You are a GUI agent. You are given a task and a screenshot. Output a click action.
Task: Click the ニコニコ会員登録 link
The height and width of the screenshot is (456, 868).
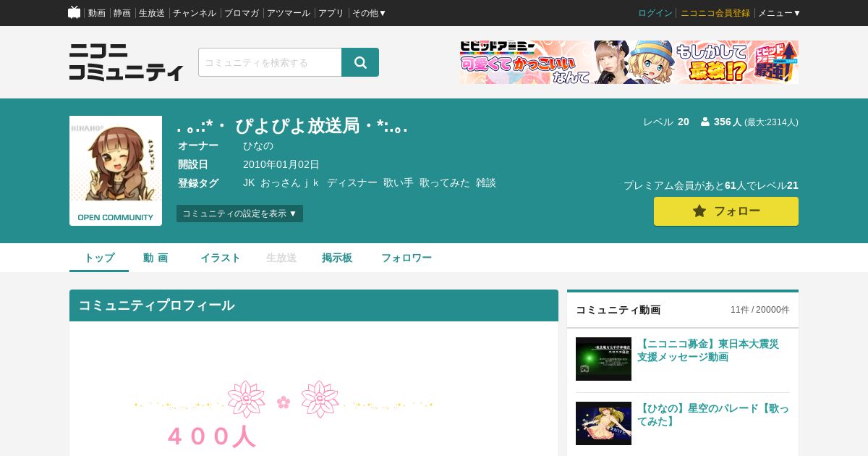coord(715,13)
